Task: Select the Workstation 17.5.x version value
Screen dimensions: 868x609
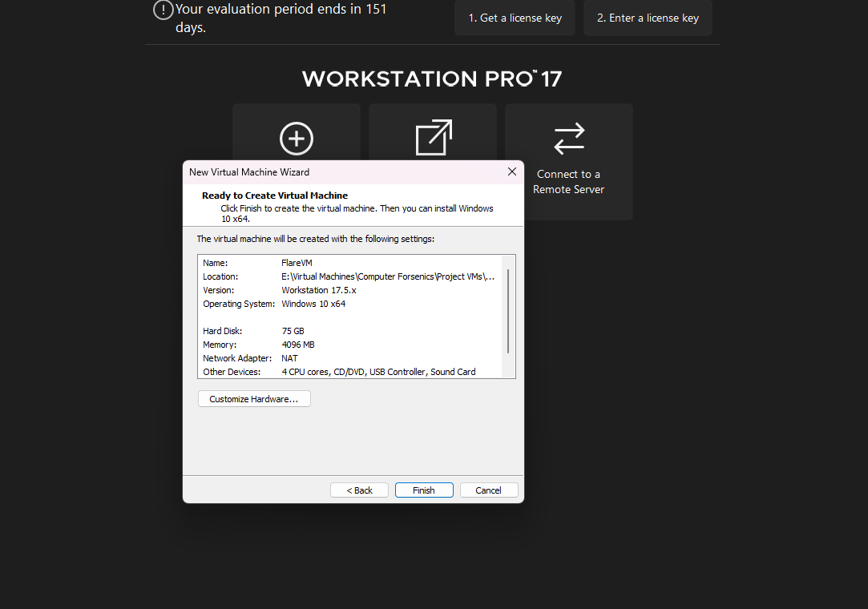Action: (x=319, y=290)
